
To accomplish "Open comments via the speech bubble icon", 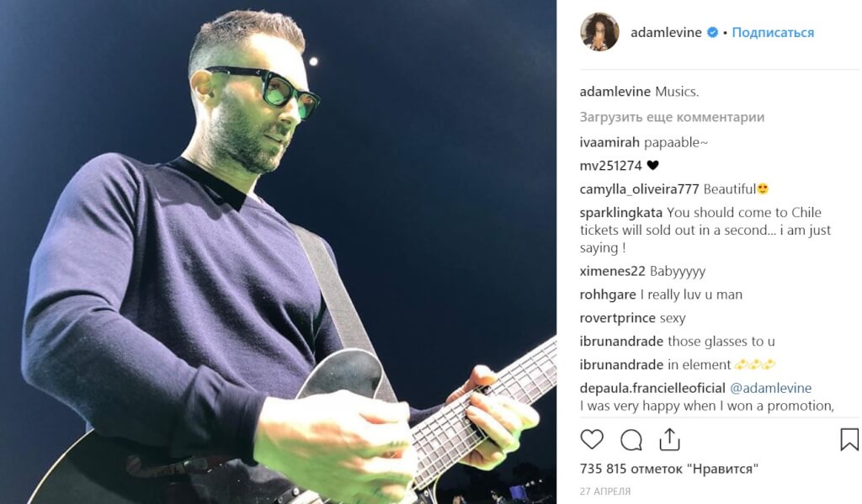I will pyautogui.click(x=631, y=440).
